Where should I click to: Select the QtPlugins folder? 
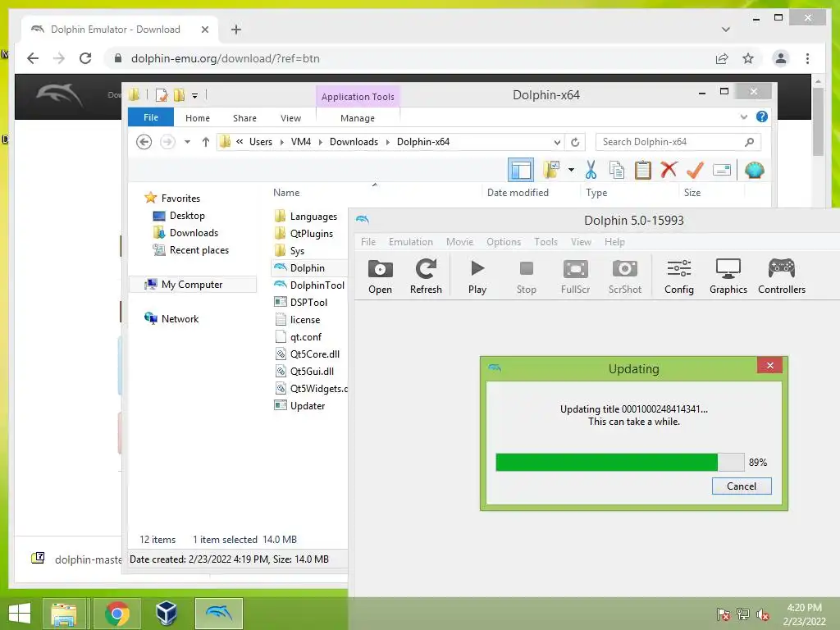point(311,234)
